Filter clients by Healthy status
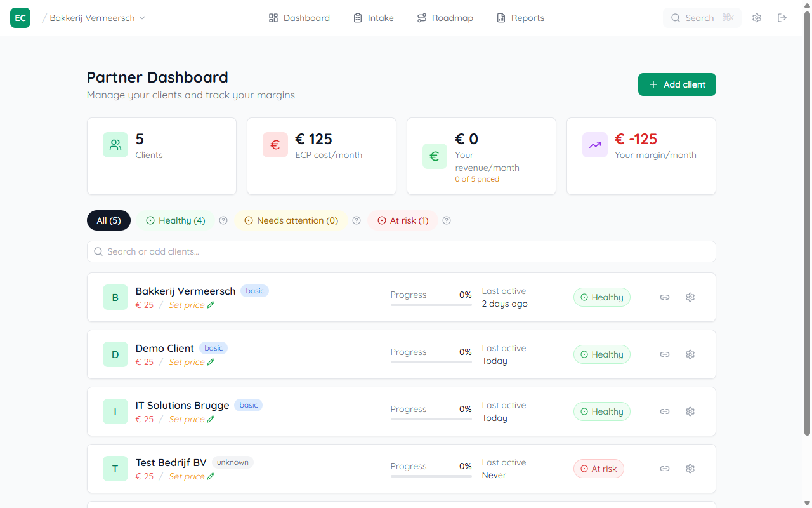The width and height of the screenshot is (812, 508). coord(175,220)
